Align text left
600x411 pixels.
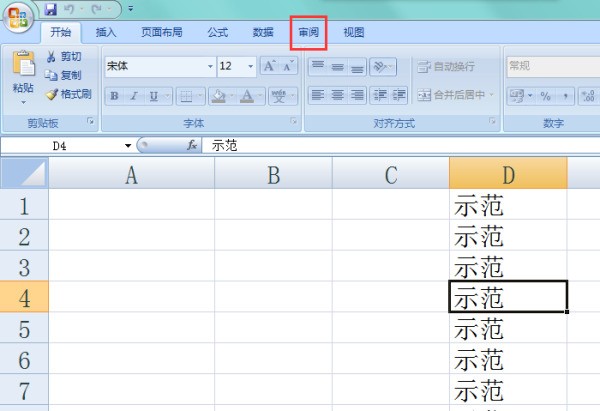point(318,95)
